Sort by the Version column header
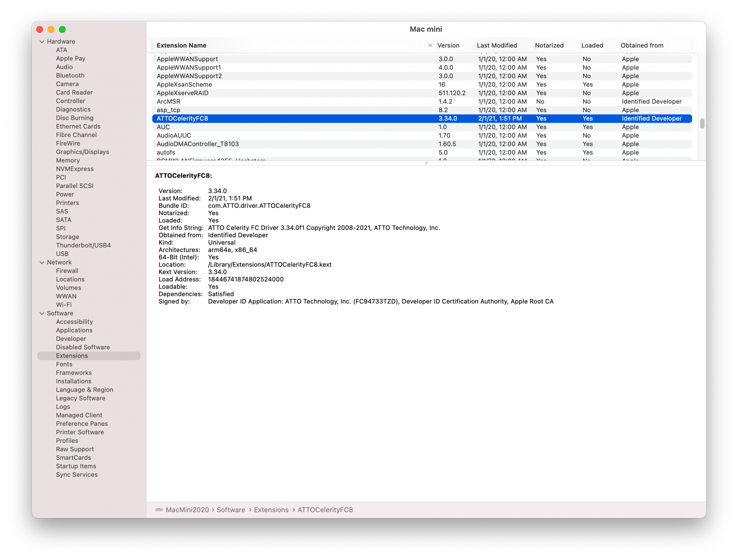 [x=448, y=45]
